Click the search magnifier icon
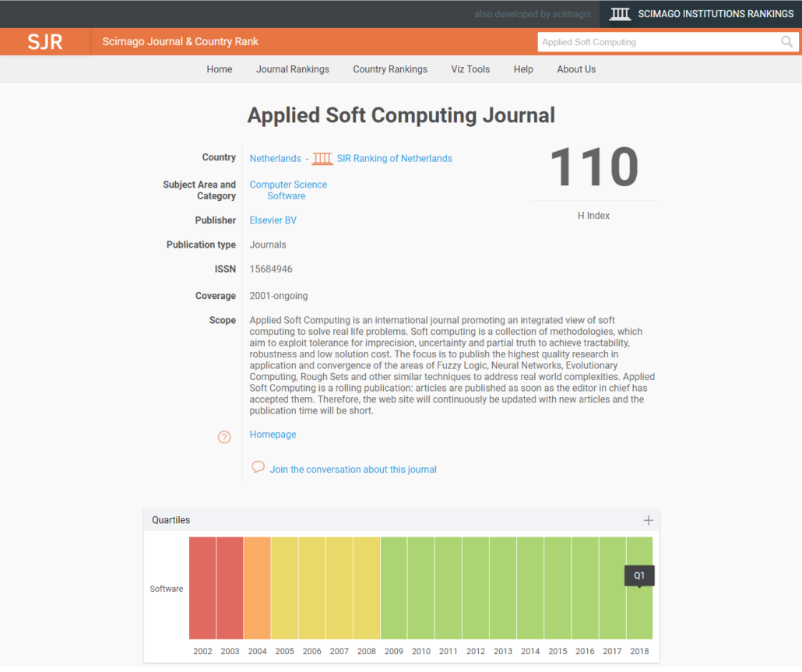802x672 pixels. coord(786,42)
